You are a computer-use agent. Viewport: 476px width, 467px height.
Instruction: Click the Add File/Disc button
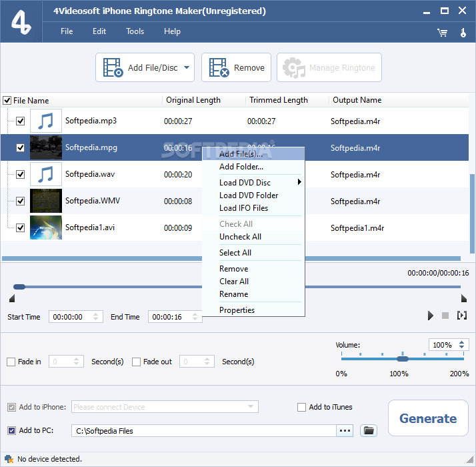click(145, 67)
